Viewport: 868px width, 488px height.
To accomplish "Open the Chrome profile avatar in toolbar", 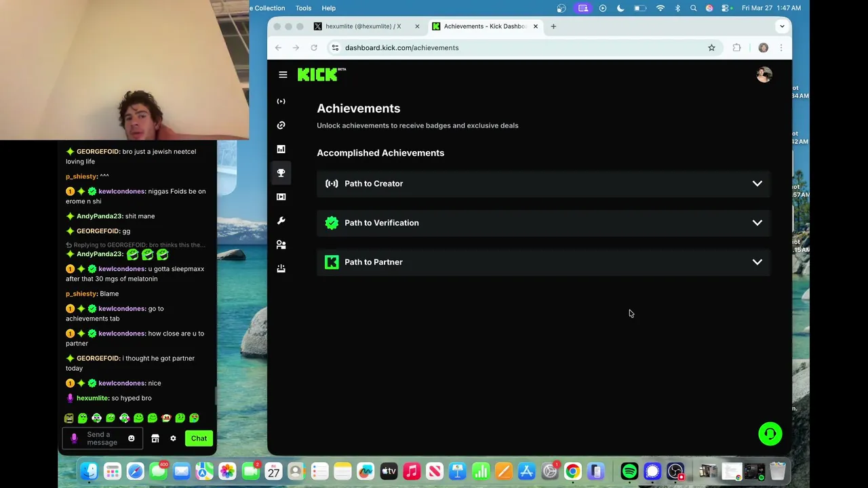I will 764,47.
